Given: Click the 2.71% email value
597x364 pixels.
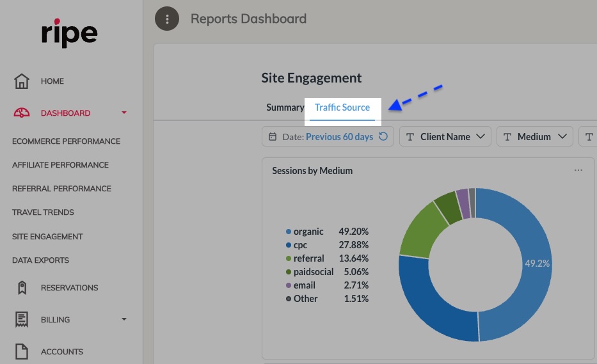Looking at the screenshot, I should point(356,285).
